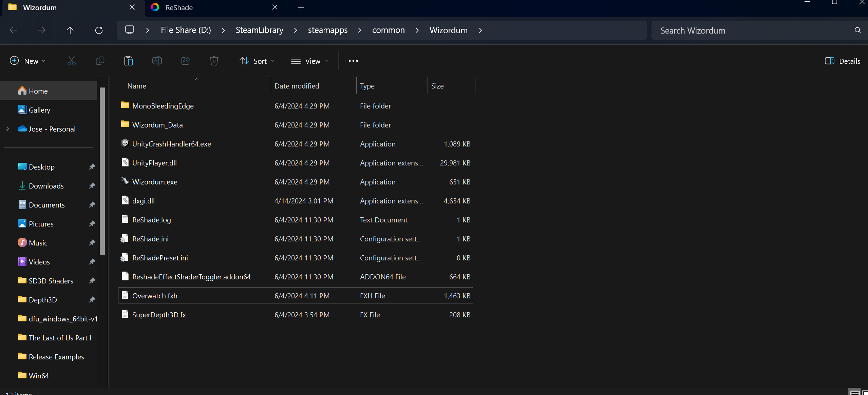Sort by the Name column header
The height and width of the screenshot is (395, 868).
(x=194, y=86)
